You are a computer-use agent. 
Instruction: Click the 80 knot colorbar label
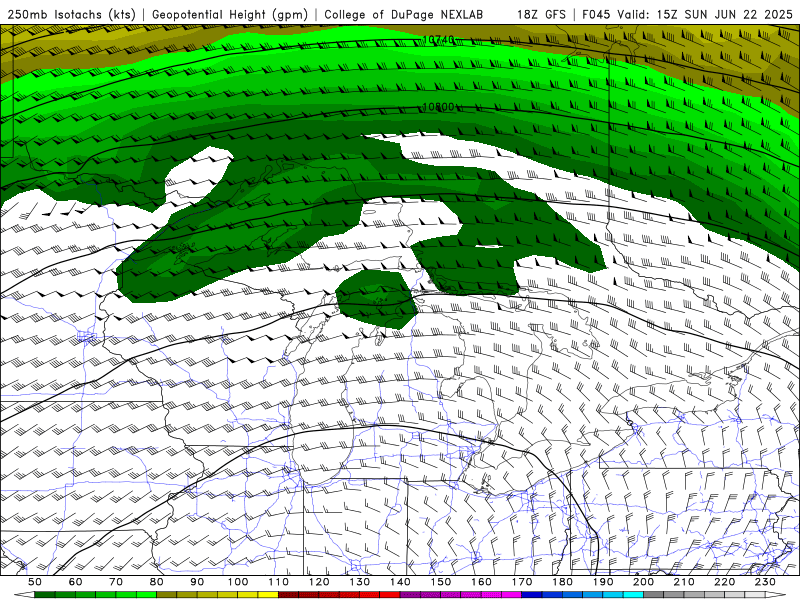pyautogui.click(x=157, y=582)
